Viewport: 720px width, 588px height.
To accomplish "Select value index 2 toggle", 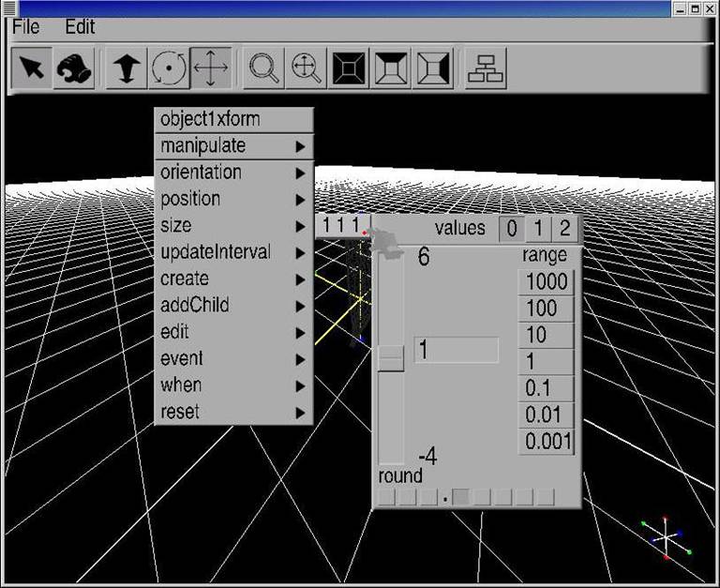I will coord(565,228).
